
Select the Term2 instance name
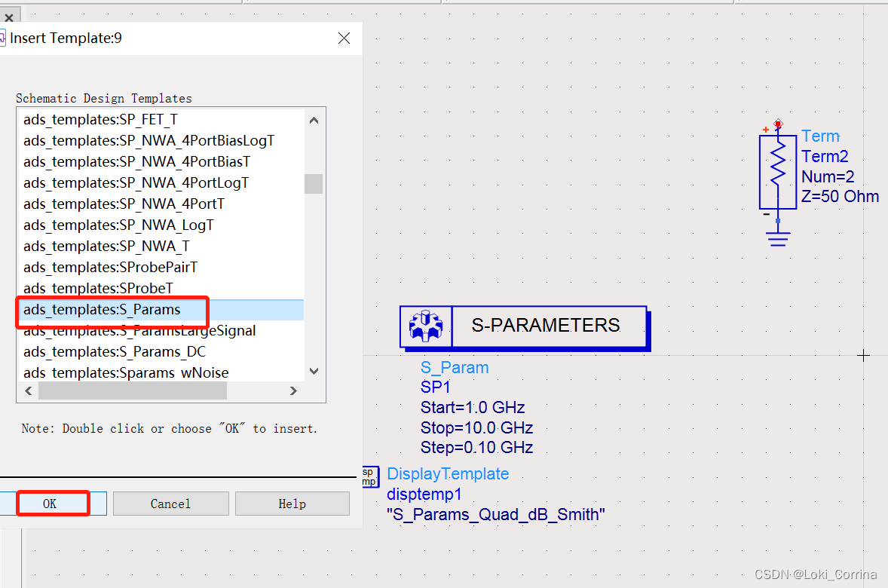tap(825, 156)
